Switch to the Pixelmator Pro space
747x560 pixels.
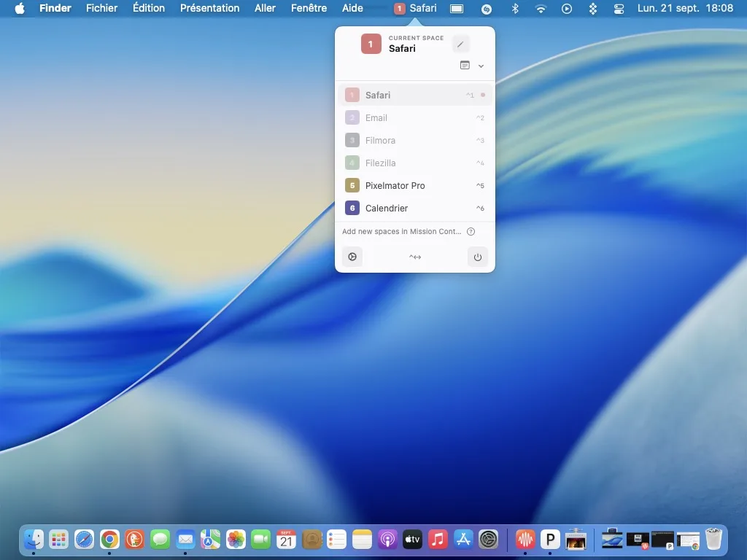pos(415,186)
